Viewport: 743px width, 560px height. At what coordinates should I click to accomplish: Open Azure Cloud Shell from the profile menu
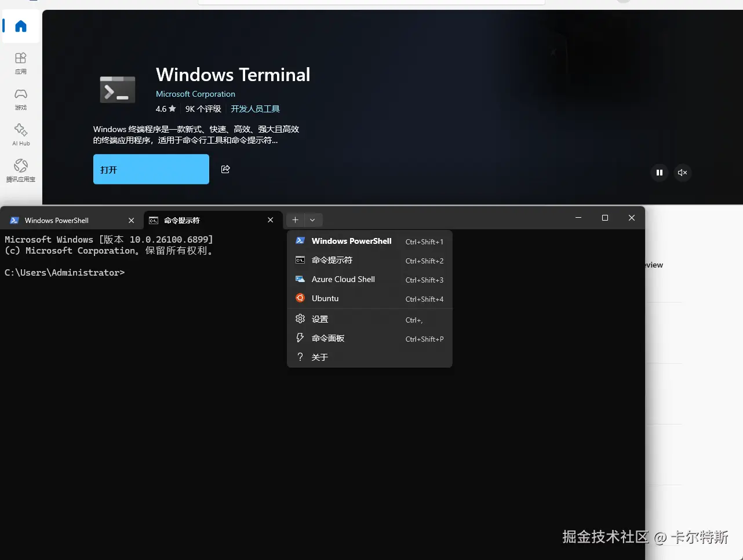pyautogui.click(x=342, y=279)
